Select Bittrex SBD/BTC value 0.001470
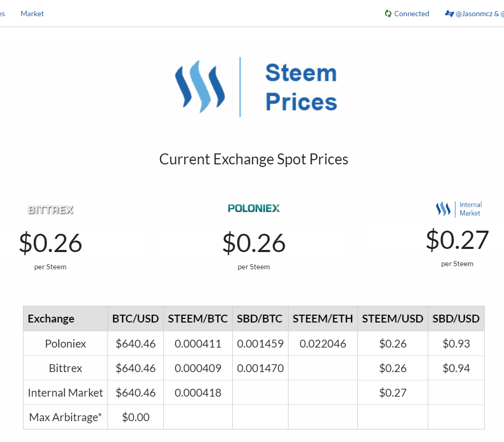The width and height of the screenshot is (504, 442). click(260, 368)
